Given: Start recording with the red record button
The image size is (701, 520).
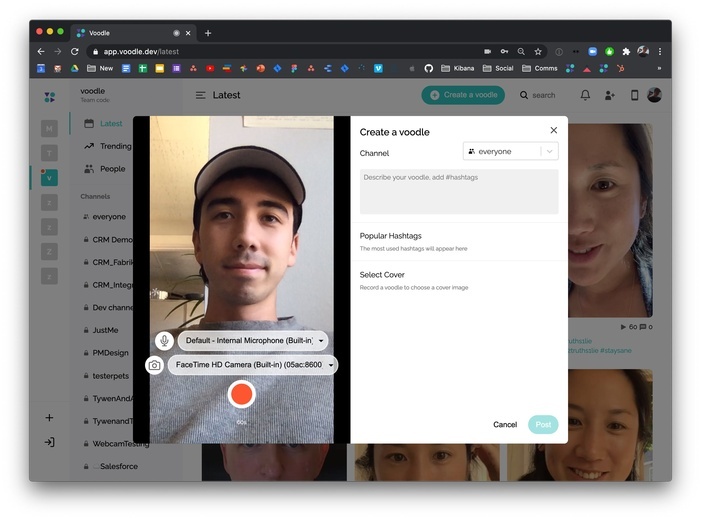Looking at the screenshot, I should point(241,394).
